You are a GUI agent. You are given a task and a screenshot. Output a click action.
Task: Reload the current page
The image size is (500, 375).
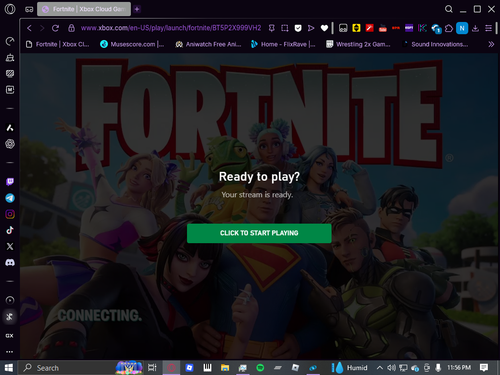pyautogui.click(x=55, y=28)
